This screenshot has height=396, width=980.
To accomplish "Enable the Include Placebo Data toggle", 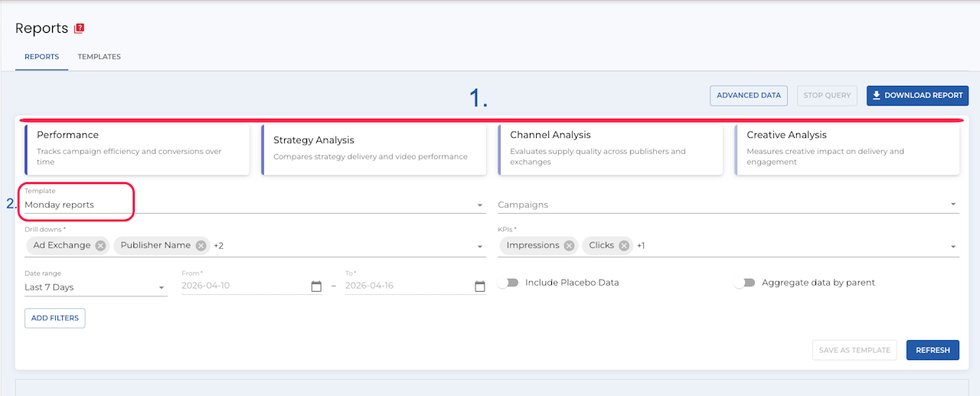I will 508,283.
